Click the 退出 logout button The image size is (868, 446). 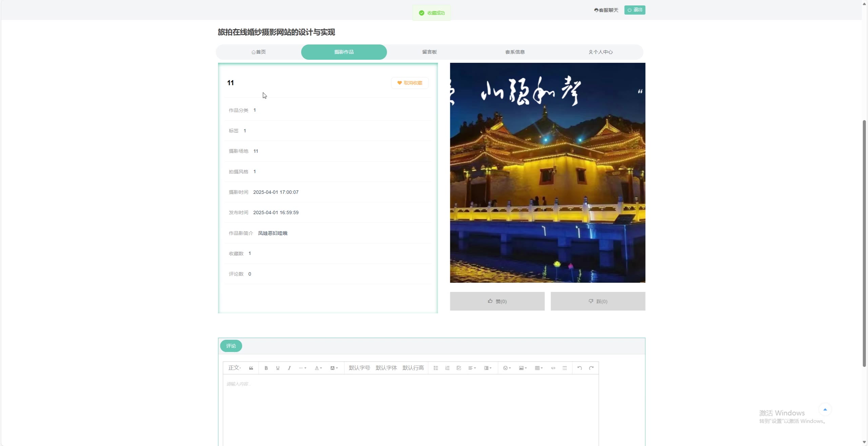(x=635, y=10)
